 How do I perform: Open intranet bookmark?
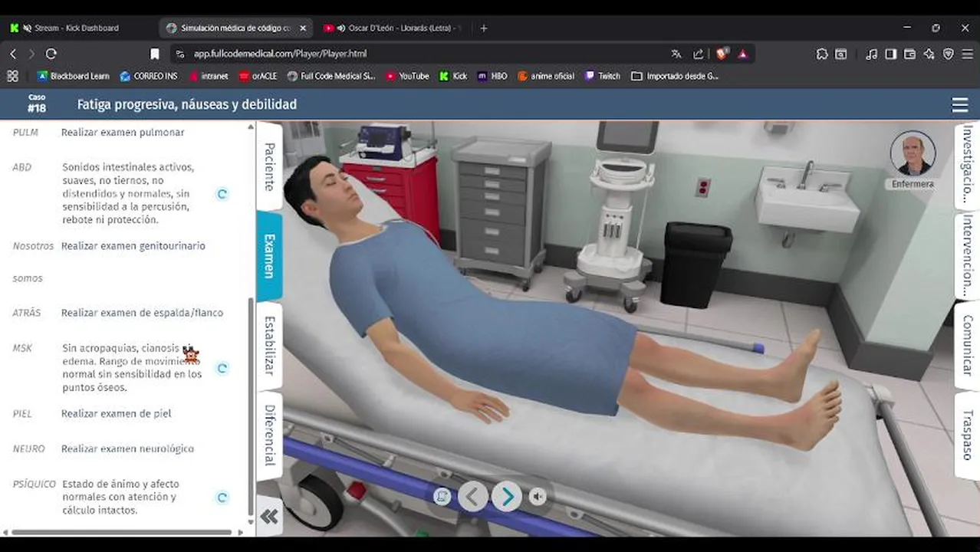click(x=209, y=76)
